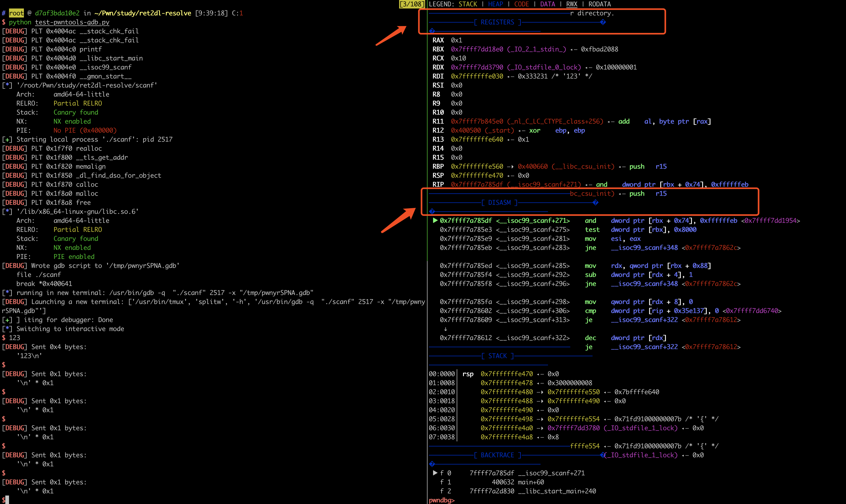Click PLT 0x4004e0 __isoc99_scanf line

(67, 67)
